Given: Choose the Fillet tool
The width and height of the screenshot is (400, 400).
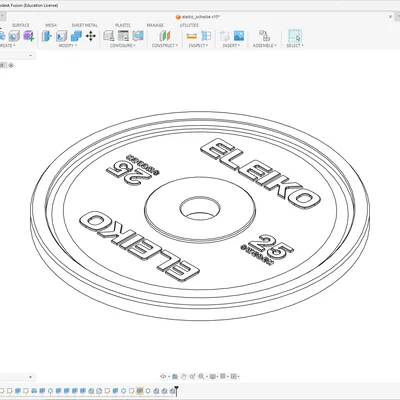Looking at the screenshot, I should click(x=61, y=36).
